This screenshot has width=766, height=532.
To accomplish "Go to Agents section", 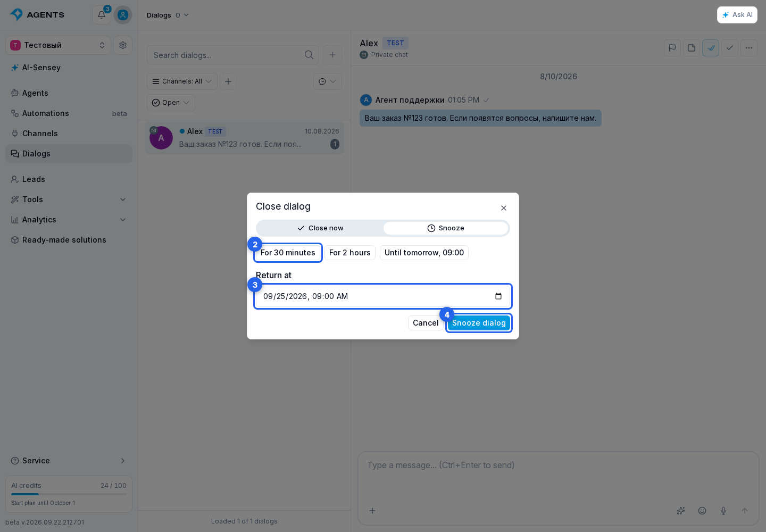I will click(69, 93).
